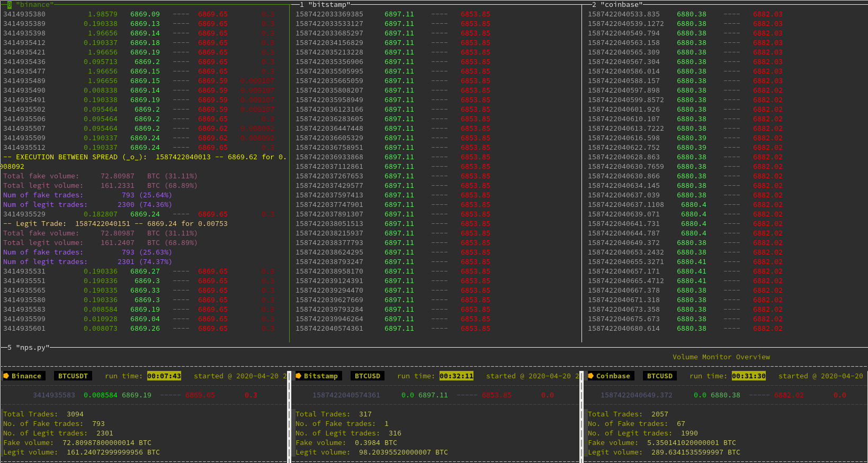Click Binance "started @ 2020-04-20" text
The image size is (868, 463).
(x=240, y=376)
